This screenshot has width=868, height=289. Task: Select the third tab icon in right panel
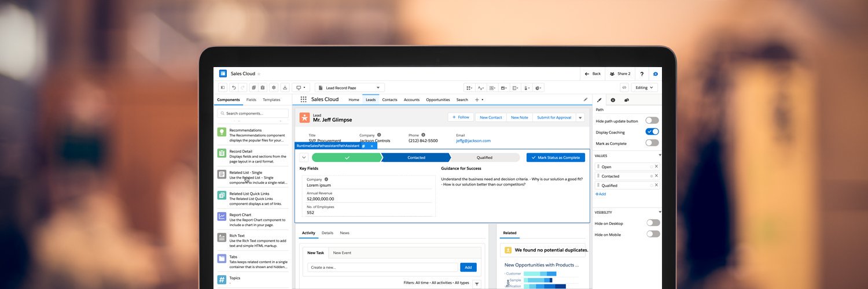click(x=627, y=100)
